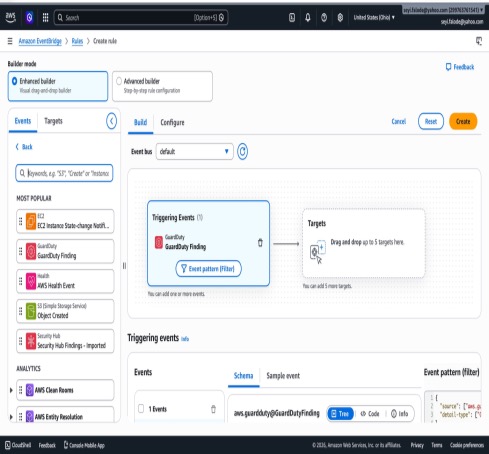Click the panel icon right of breadcrumb
Screen dimensions: 489x454
479,41
